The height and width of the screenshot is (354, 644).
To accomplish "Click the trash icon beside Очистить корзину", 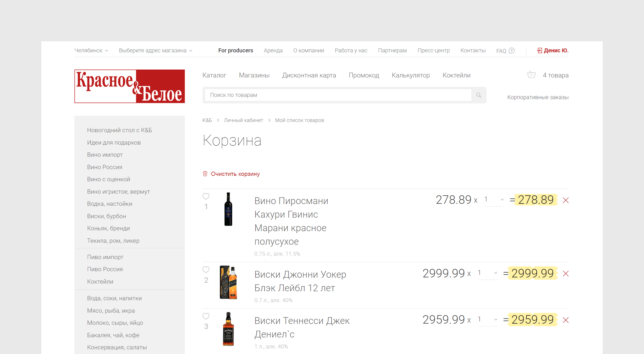I will pyautogui.click(x=205, y=174).
